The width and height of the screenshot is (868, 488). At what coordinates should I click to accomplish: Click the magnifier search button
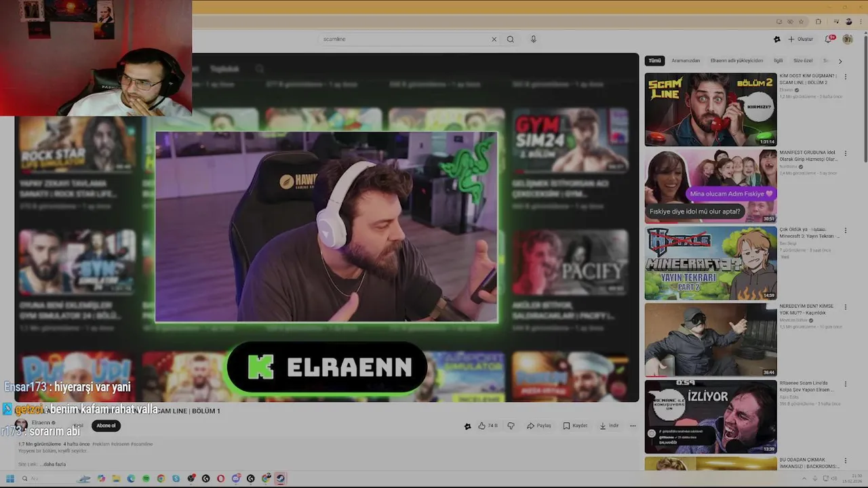[x=510, y=39]
